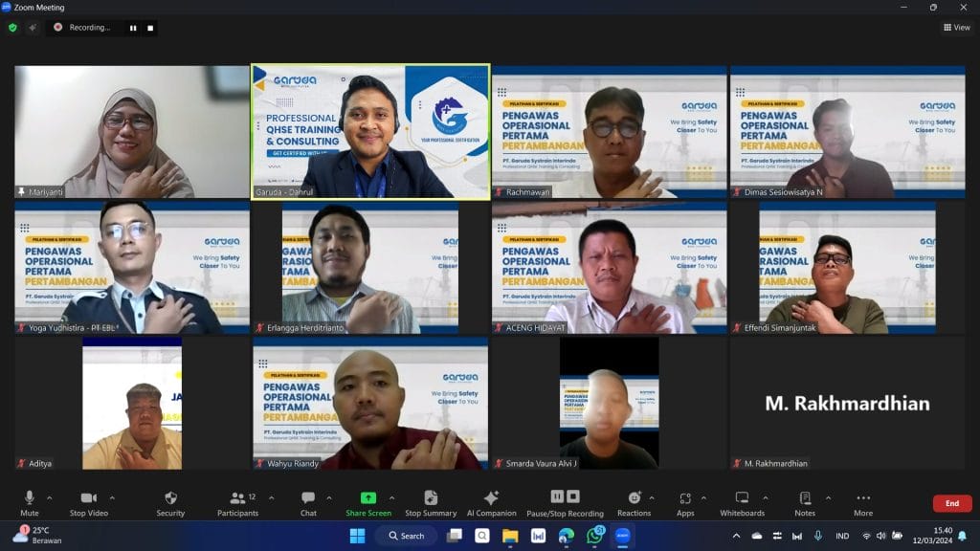Click the Share Screen icon
Viewport: 980px width, 551px height.
pyautogui.click(x=367, y=498)
